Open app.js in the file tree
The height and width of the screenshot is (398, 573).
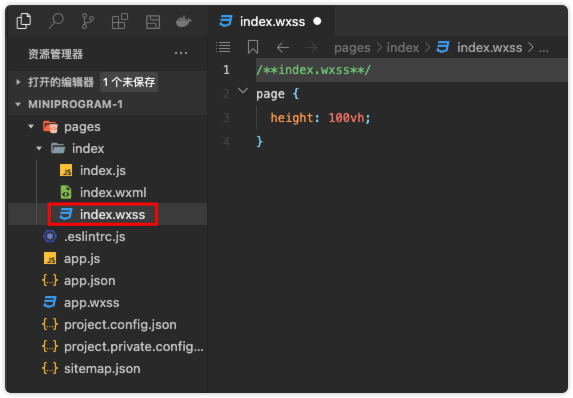82,259
